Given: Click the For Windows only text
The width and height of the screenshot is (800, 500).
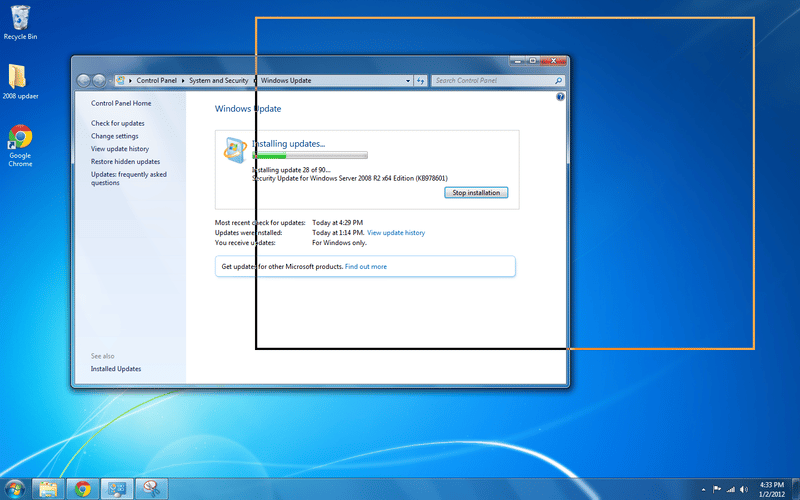Looking at the screenshot, I should (339, 243).
